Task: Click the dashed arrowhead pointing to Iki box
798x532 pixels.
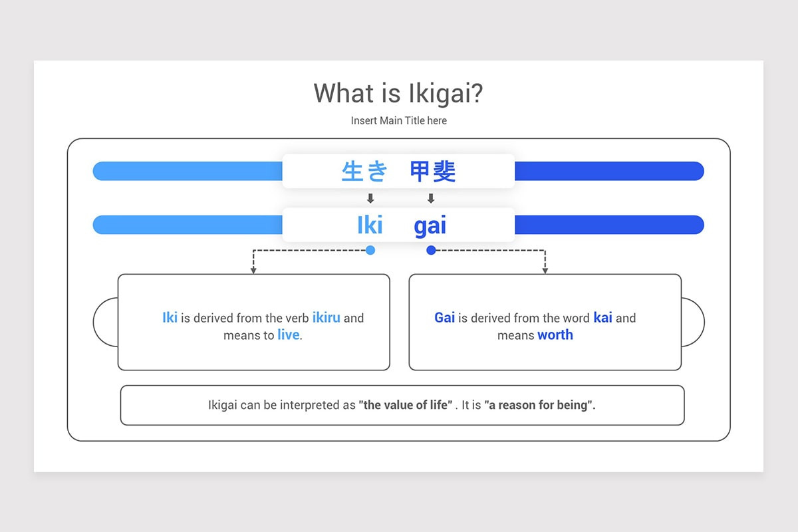Action: pos(253,270)
